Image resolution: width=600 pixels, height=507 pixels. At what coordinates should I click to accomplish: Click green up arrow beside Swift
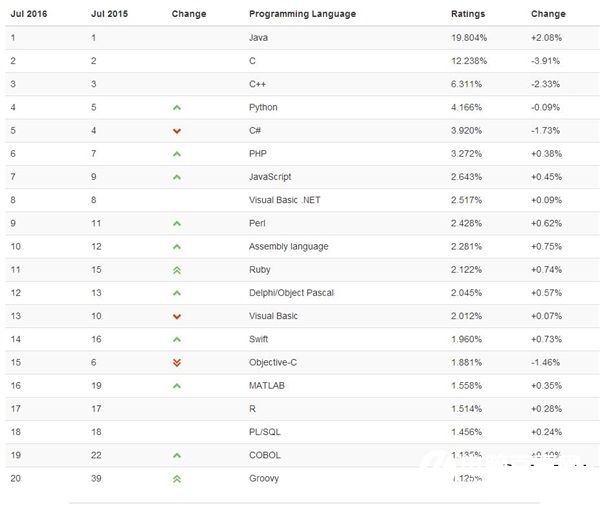pyautogui.click(x=176, y=340)
